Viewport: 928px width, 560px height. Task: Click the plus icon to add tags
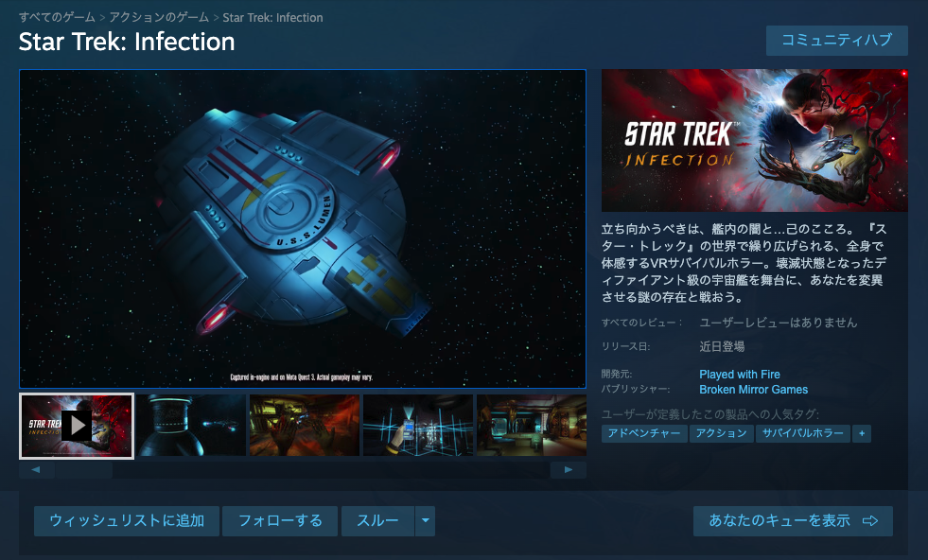(862, 433)
